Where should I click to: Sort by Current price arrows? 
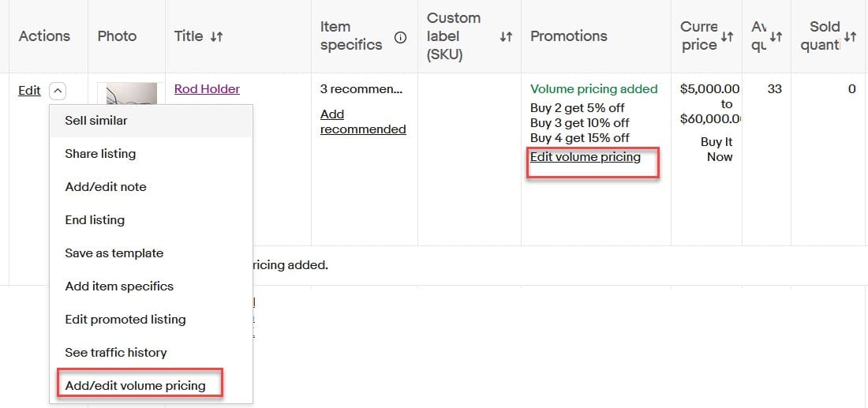tap(727, 36)
